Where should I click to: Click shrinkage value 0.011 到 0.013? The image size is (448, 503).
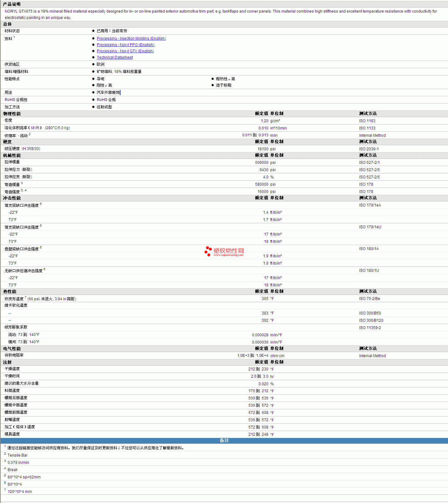tap(255, 135)
